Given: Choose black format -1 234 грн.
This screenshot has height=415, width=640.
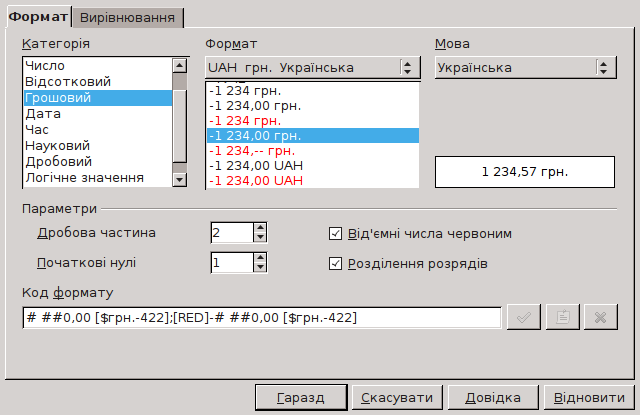Looking at the screenshot, I should point(313,91).
